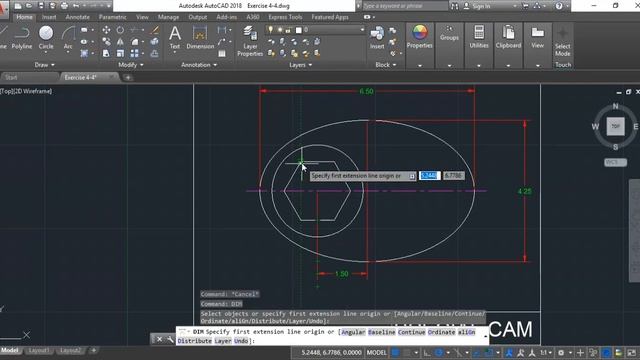Click the Undo arrow in quick access toolbar
Viewport: 640px width, 360px height.
[x=76, y=6]
